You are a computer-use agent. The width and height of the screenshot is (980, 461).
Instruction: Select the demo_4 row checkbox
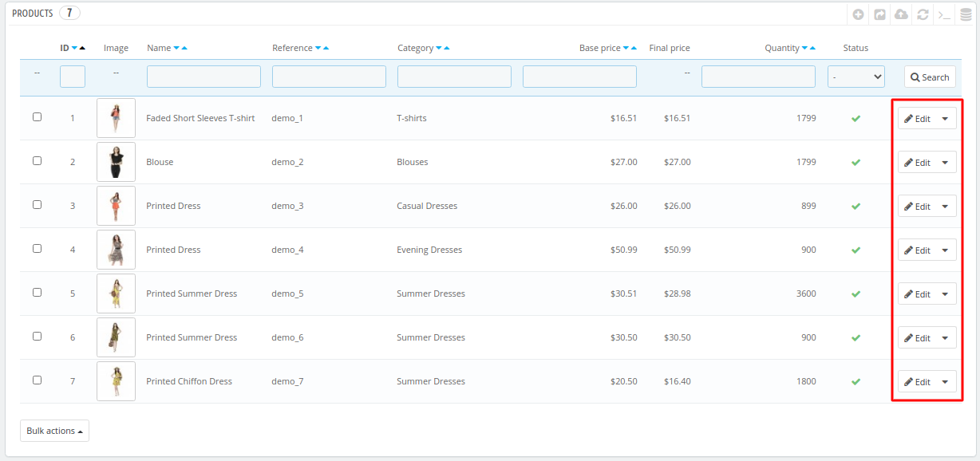click(x=37, y=248)
